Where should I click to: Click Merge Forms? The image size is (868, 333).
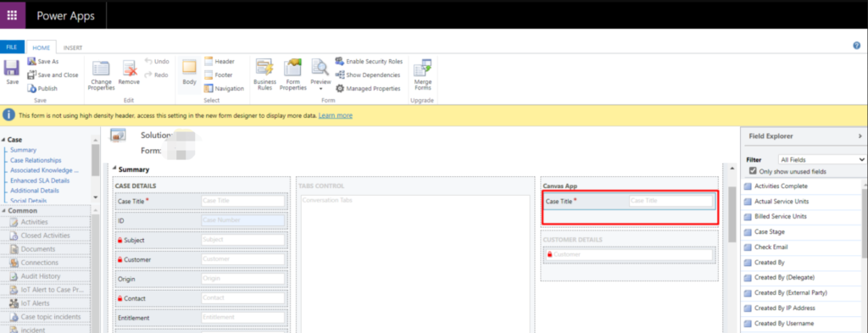[x=423, y=75]
